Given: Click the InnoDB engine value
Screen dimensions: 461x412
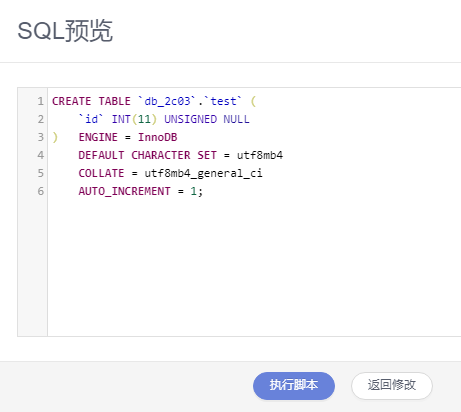Looking at the screenshot, I should click(157, 137).
